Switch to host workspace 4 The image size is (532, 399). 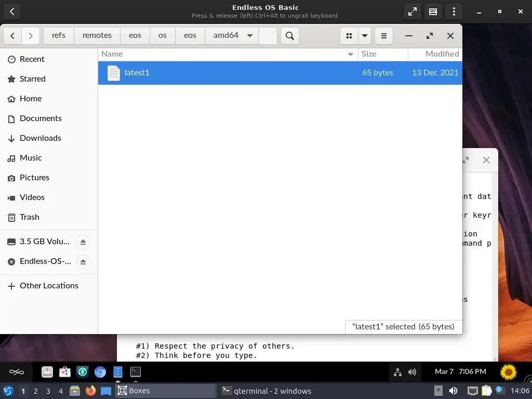61,391
